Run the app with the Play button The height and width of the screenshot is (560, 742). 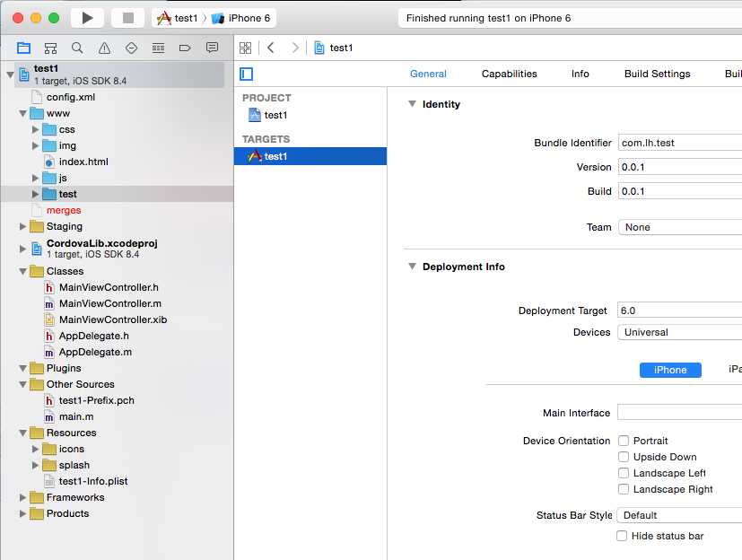87,18
